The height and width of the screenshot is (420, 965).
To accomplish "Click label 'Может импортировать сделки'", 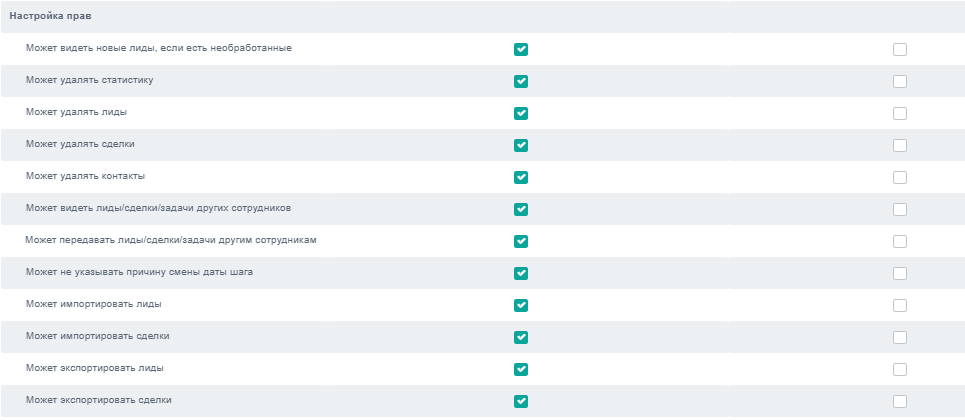I will coord(98,336).
